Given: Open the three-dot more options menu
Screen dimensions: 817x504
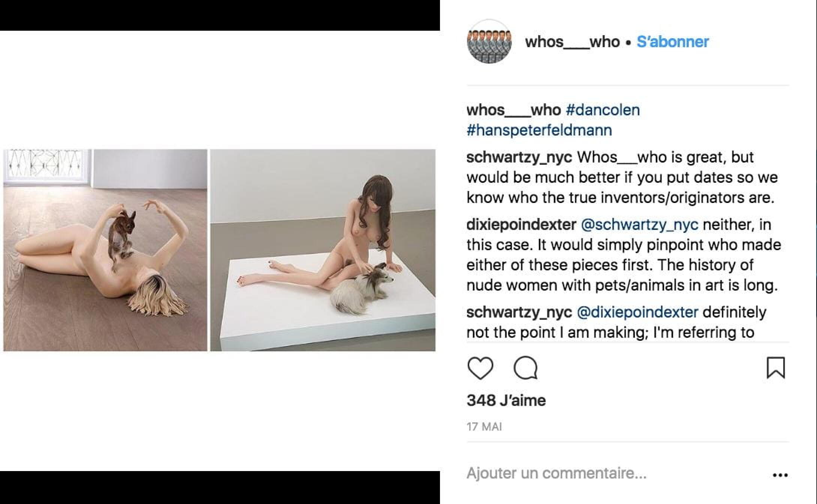Looking at the screenshot, I should tap(780, 475).
